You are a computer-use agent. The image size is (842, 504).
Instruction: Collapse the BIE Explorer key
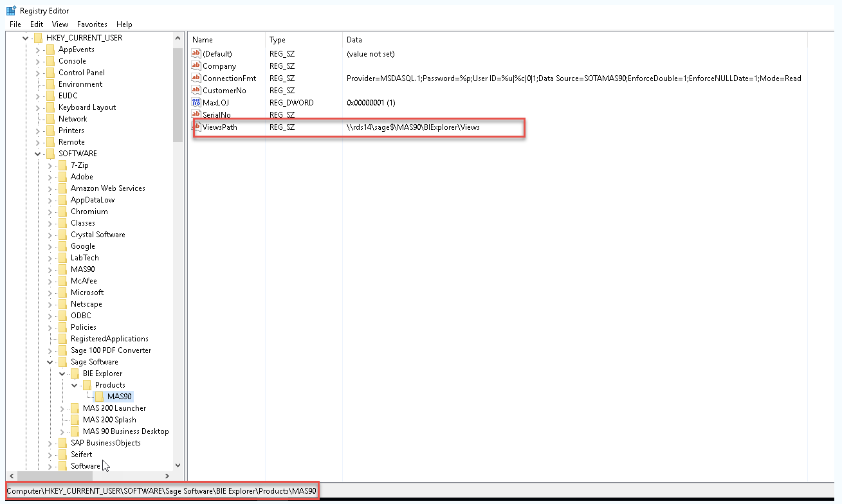pyautogui.click(x=62, y=373)
